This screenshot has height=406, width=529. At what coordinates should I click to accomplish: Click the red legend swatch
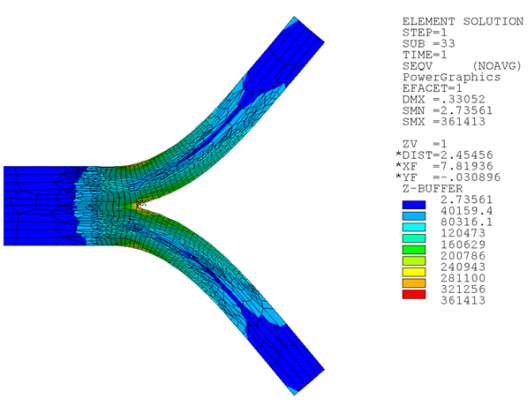(414, 294)
